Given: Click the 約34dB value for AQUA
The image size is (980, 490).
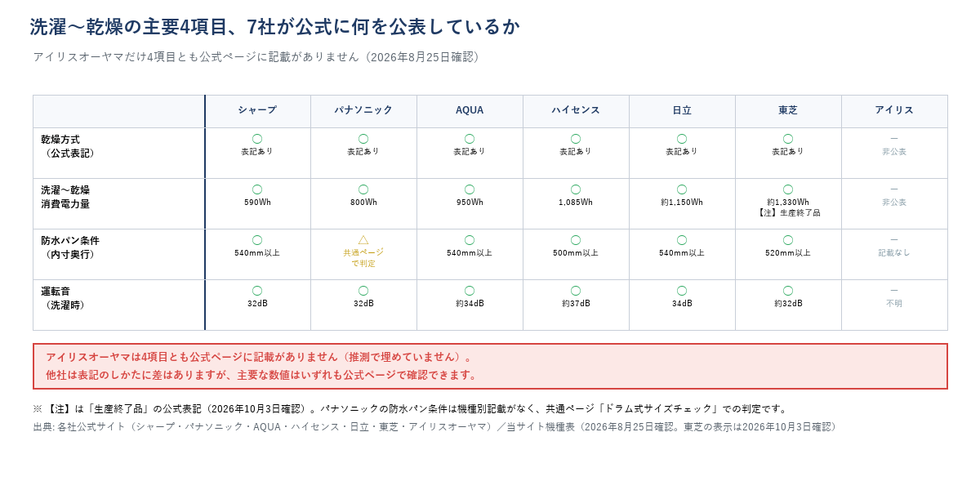Looking at the screenshot, I should (x=470, y=304).
